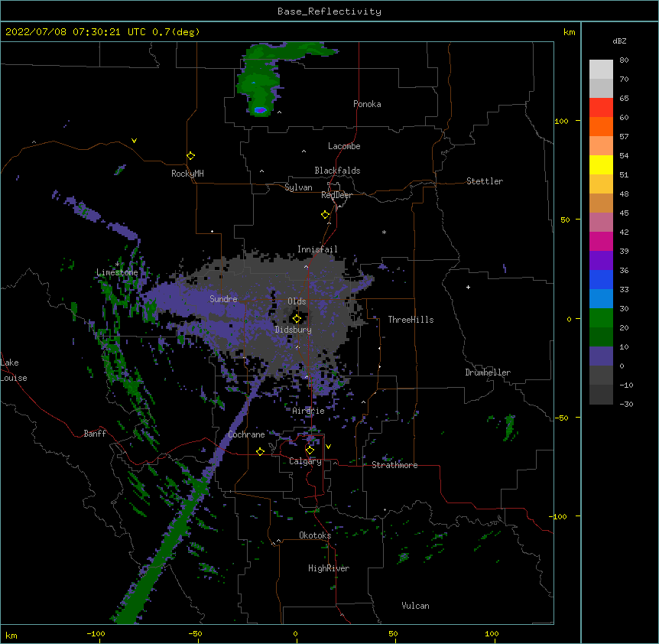
Task: Select the magenta 42 dBZ legend swatch
Action: 601,241
